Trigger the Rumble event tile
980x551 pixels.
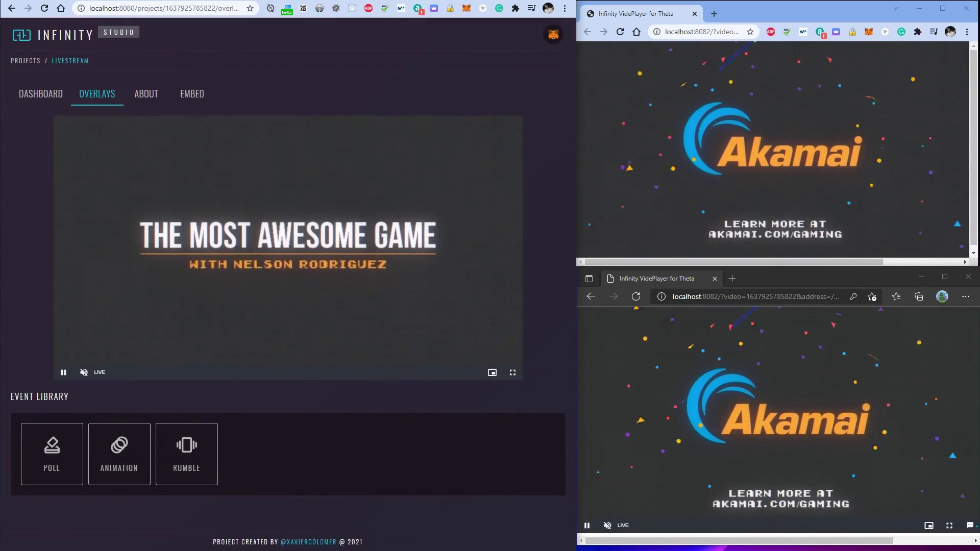tap(186, 454)
